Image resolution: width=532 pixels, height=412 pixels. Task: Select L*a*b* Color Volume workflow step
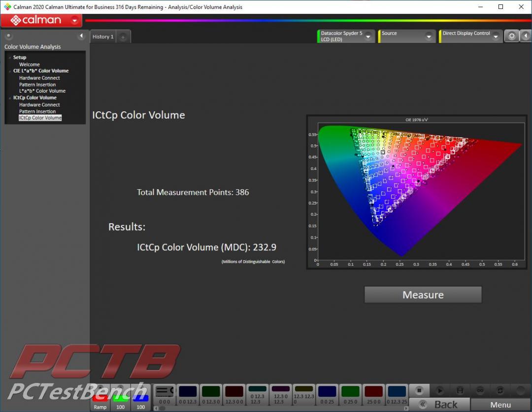(x=42, y=91)
